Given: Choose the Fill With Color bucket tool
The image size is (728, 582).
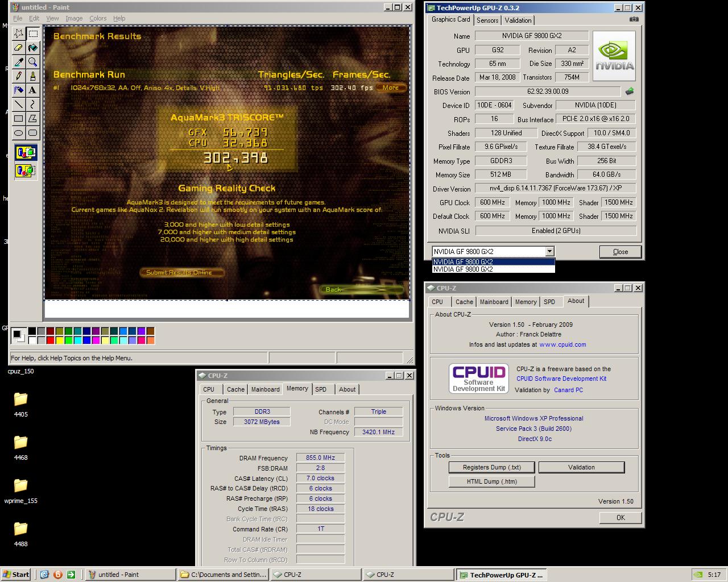Looking at the screenshot, I should coord(33,48).
